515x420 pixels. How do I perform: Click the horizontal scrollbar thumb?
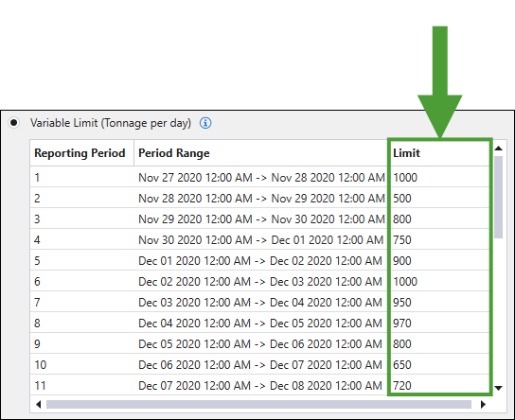tap(258, 404)
